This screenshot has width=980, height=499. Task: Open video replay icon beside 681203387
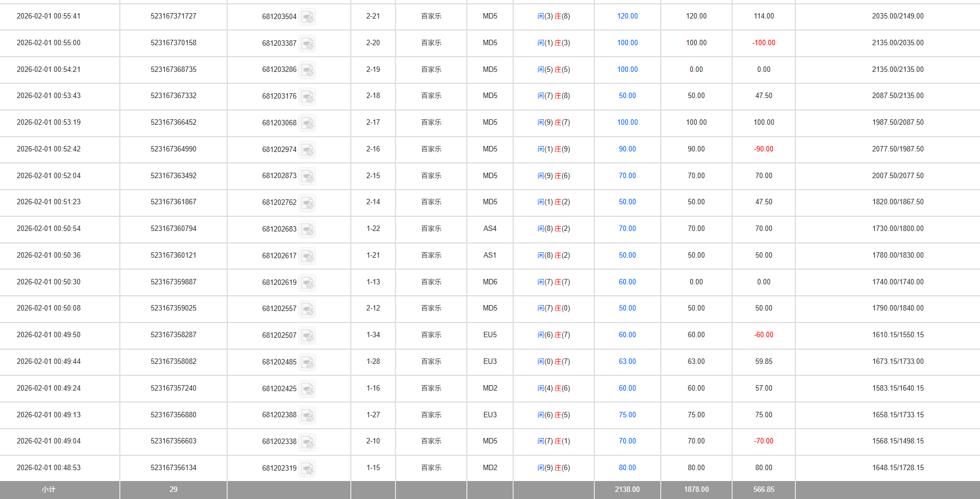point(308,44)
